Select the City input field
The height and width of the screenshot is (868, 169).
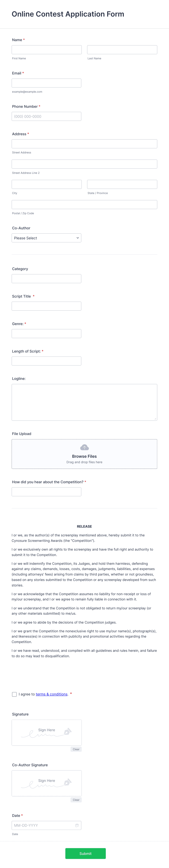point(46,184)
